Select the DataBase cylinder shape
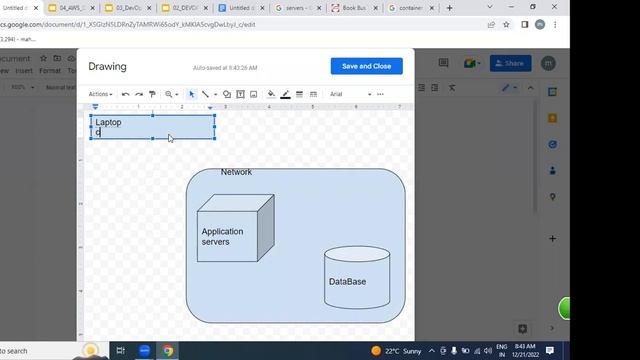640x360 pixels. (357, 277)
